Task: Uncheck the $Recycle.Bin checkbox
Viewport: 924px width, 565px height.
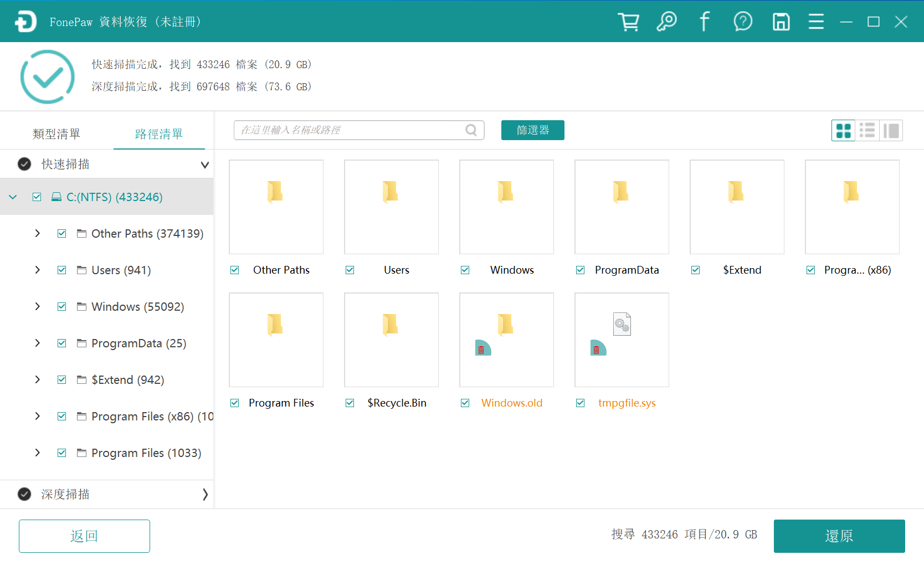Action: point(350,403)
